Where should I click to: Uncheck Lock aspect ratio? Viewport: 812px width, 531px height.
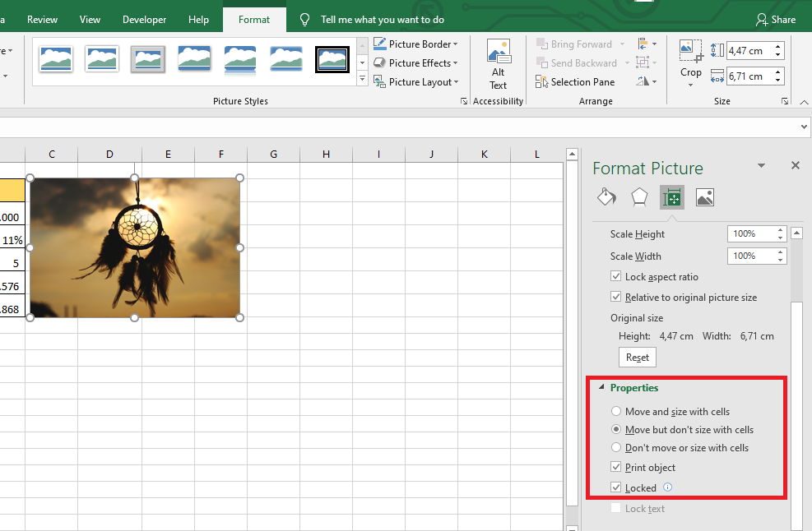[x=616, y=277]
